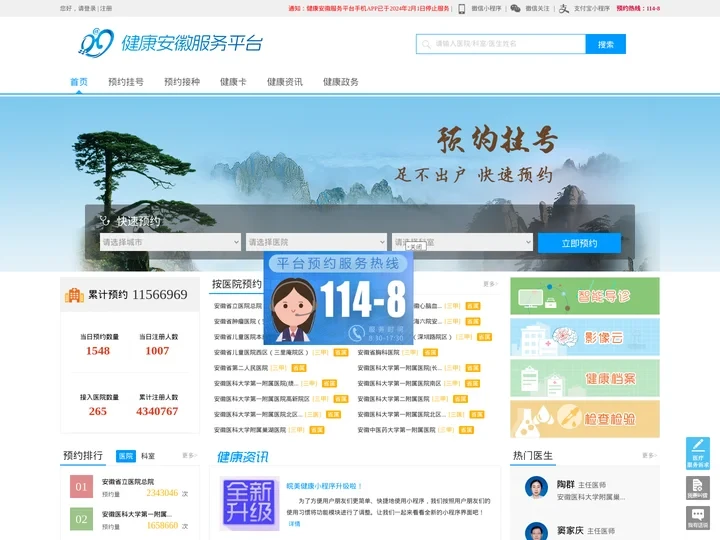Click the red stop-service notice in the top bar
Image resolution: width=720 pixels, height=540 pixels.
369,8
